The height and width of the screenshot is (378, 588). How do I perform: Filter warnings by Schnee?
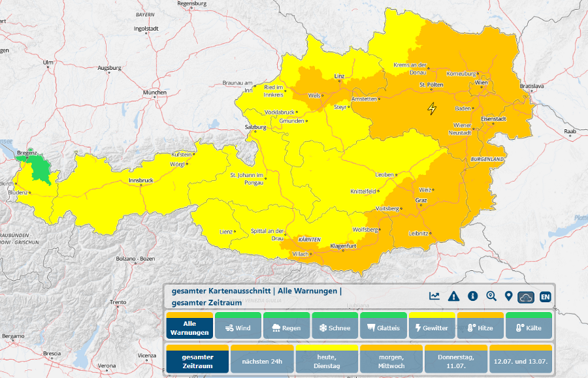click(334, 327)
